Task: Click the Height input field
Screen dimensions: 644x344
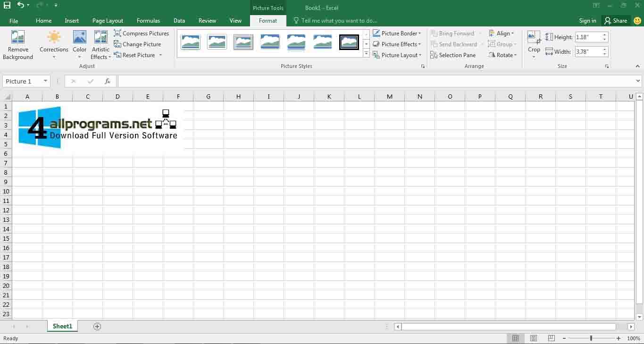Action: click(x=588, y=37)
